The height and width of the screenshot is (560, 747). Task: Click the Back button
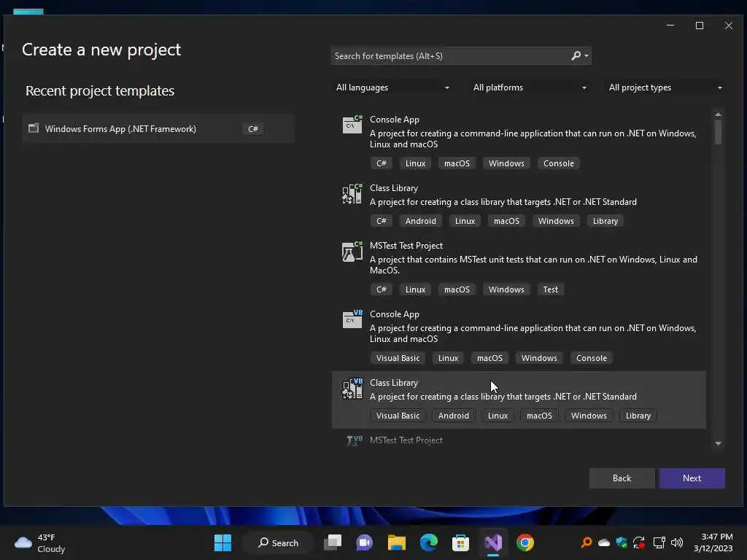[x=622, y=478]
